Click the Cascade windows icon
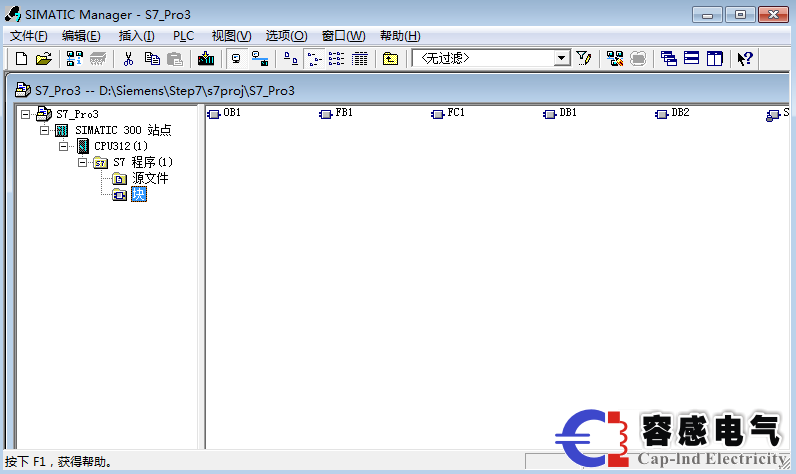796x474 pixels. [x=669, y=59]
